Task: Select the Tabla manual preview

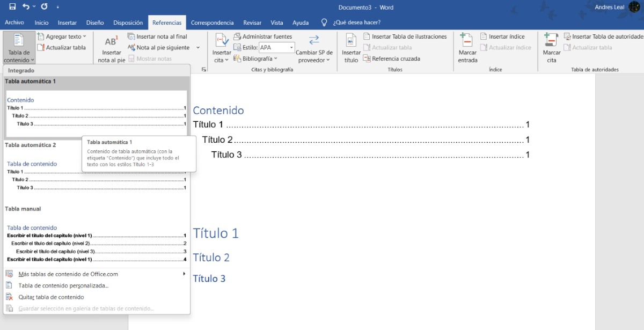Action: click(96, 235)
